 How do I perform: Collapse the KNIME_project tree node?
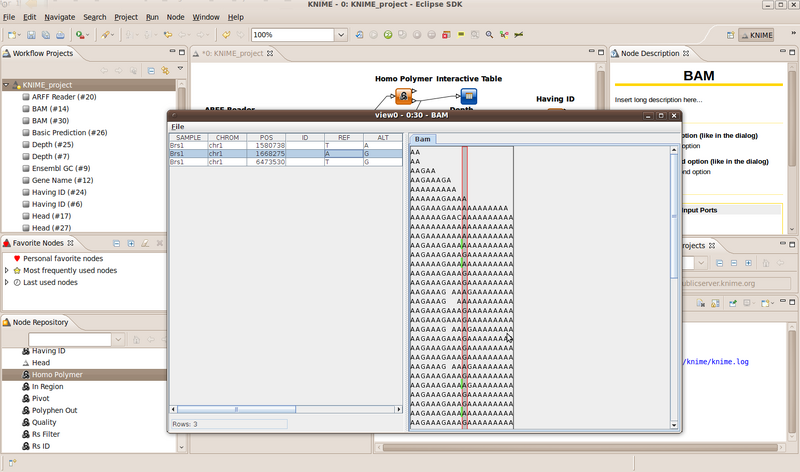pyautogui.click(x=7, y=86)
